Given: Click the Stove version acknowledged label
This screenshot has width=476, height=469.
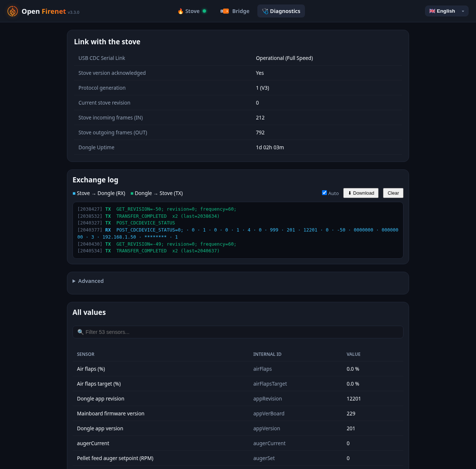Looking at the screenshot, I should point(112,73).
